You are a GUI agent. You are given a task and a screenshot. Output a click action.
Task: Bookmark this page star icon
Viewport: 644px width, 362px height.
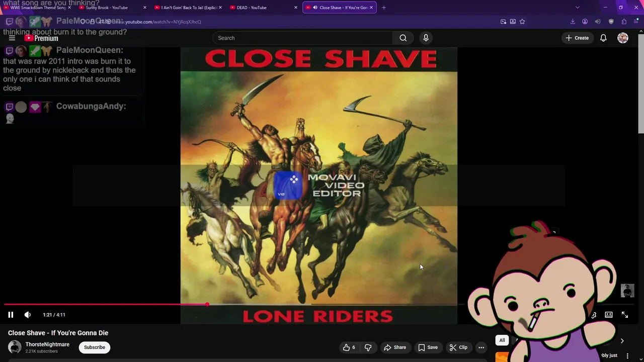click(x=522, y=22)
